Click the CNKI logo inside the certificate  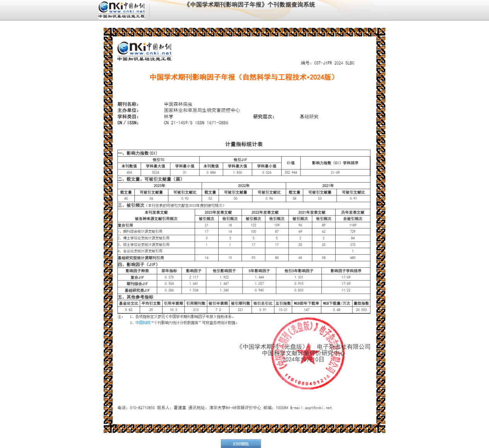[x=144, y=51]
